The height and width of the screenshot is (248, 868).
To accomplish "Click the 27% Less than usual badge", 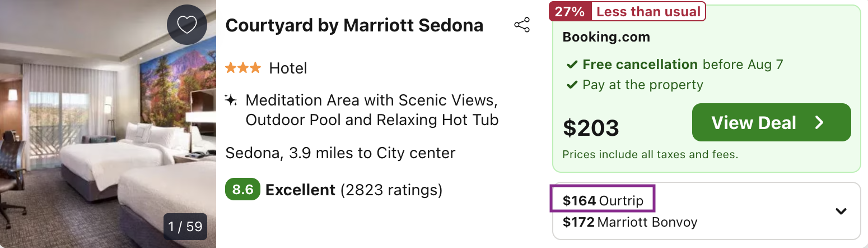I will tap(627, 11).
